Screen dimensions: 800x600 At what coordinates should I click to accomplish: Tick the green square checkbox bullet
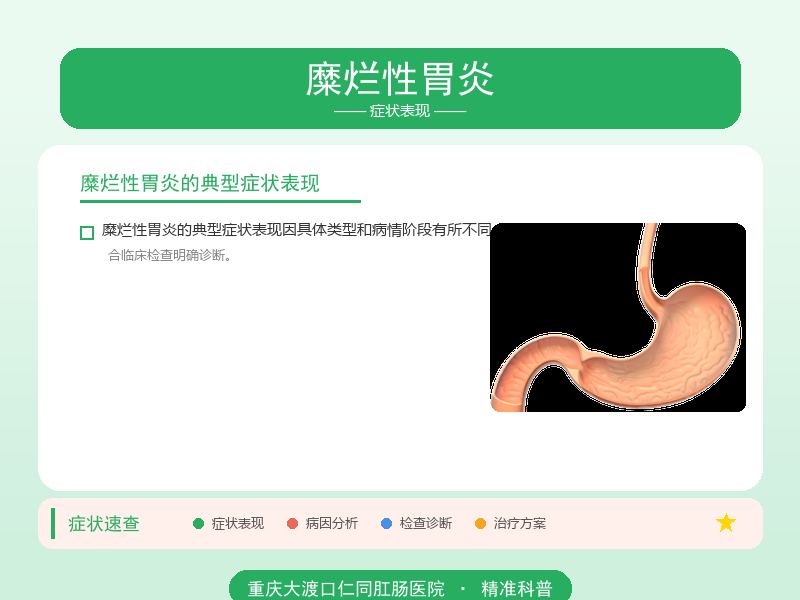(x=87, y=233)
